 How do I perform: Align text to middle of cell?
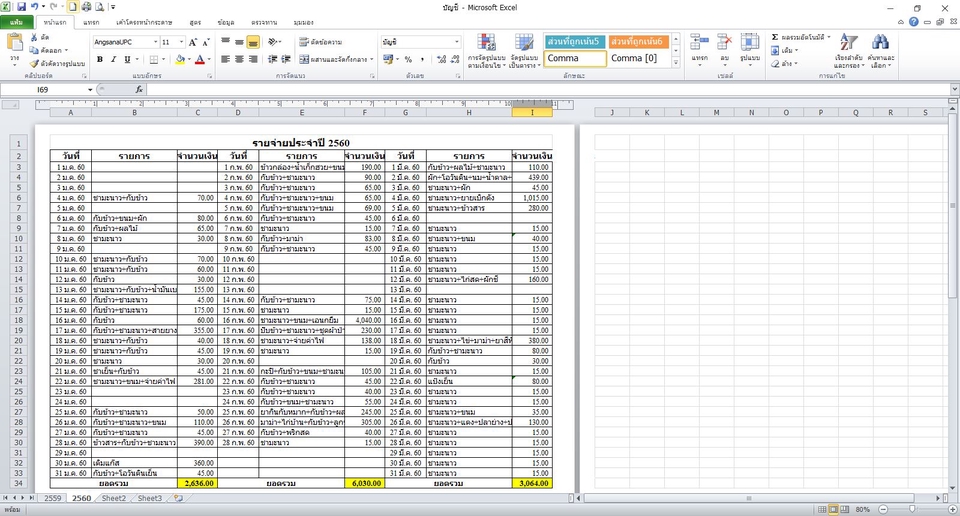(239, 42)
